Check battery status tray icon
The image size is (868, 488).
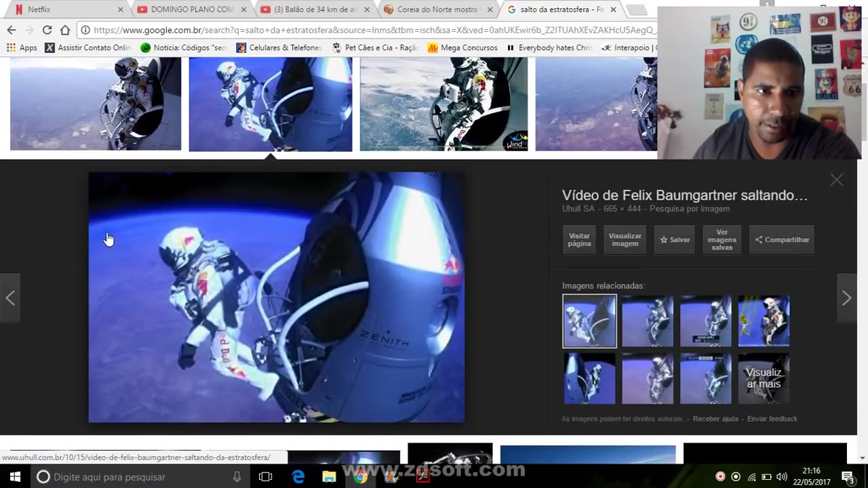(766, 476)
